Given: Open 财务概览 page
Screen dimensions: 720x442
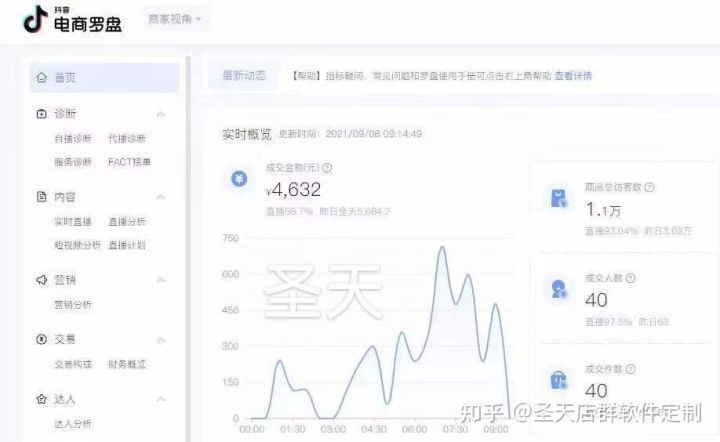Looking at the screenshot, I should [127, 364].
